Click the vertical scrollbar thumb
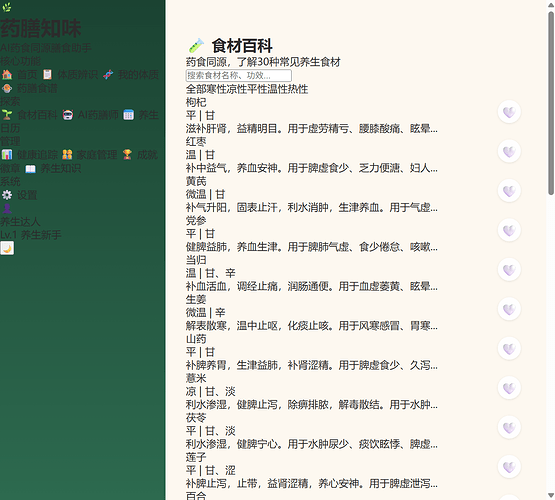The image size is (555, 500). 551,103
